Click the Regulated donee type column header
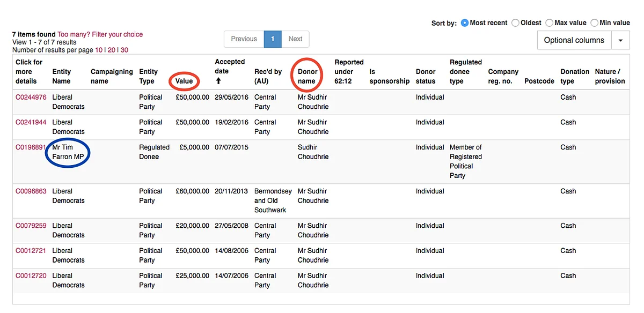This screenshot has width=644, height=313. click(466, 71)
